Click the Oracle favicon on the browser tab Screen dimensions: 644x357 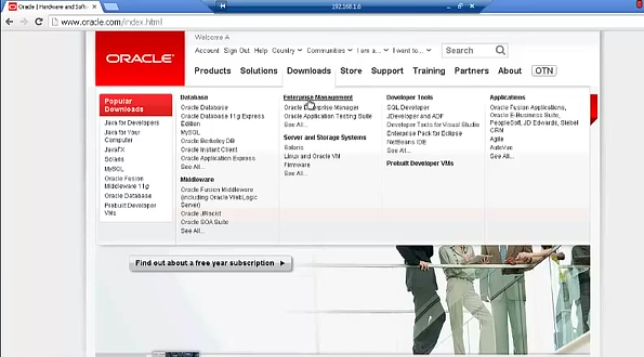click(x=13, y=6)
